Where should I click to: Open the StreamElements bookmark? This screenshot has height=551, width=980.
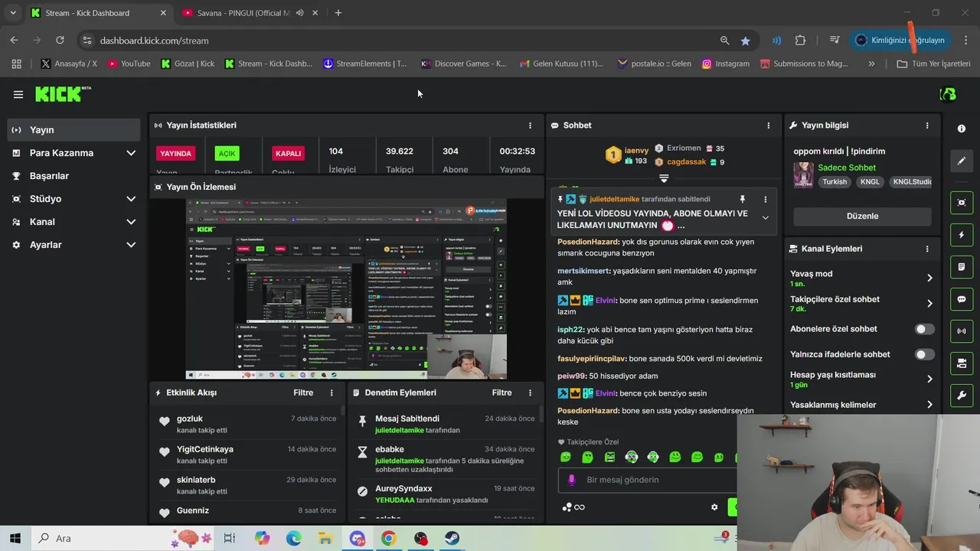[x=365, y=64]
